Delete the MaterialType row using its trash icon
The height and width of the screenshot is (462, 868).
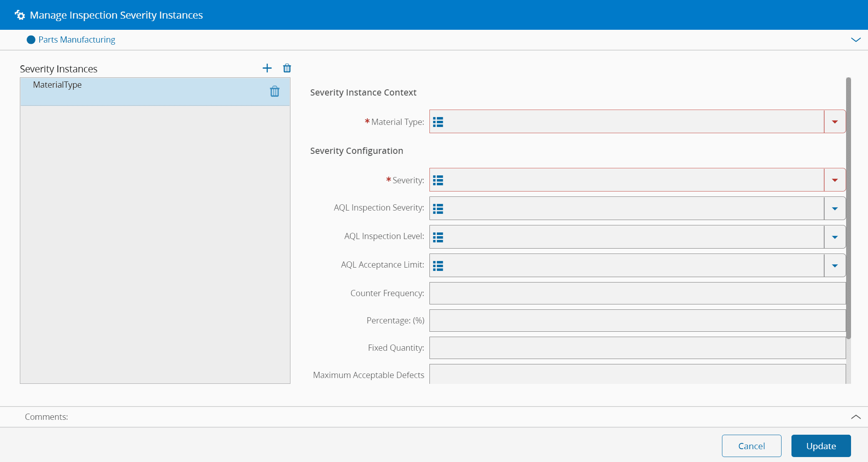(x=275, y=91)
